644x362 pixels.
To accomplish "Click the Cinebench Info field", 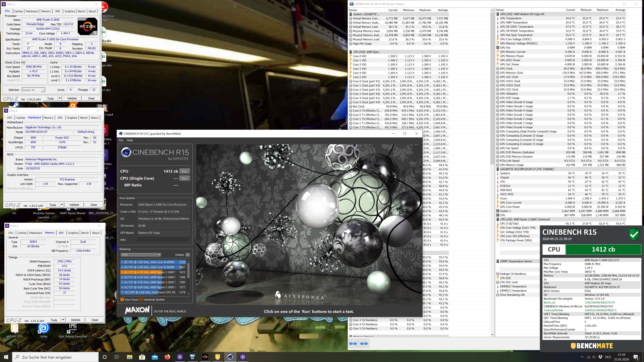I will (164, 240).
